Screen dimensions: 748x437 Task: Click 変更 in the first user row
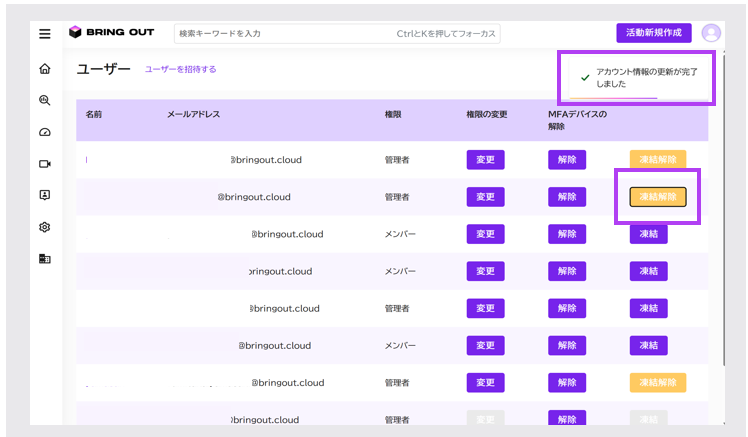[485, 160]
